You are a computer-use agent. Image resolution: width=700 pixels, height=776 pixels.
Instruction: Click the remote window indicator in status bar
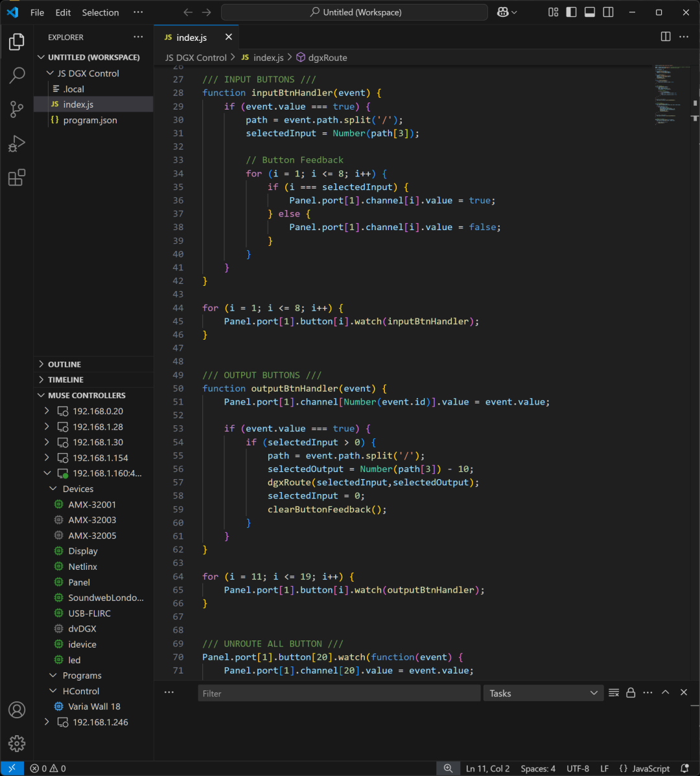(12, 769)
